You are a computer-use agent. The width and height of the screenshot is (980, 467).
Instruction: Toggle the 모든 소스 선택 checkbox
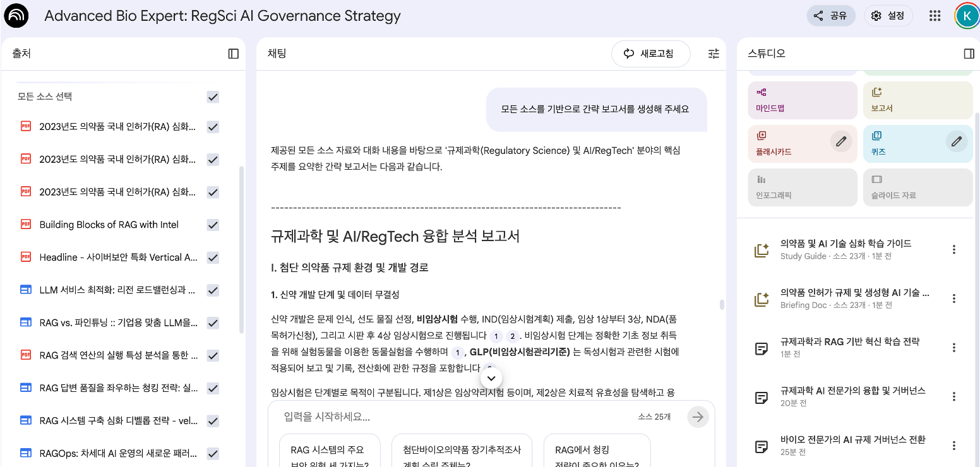213,97
